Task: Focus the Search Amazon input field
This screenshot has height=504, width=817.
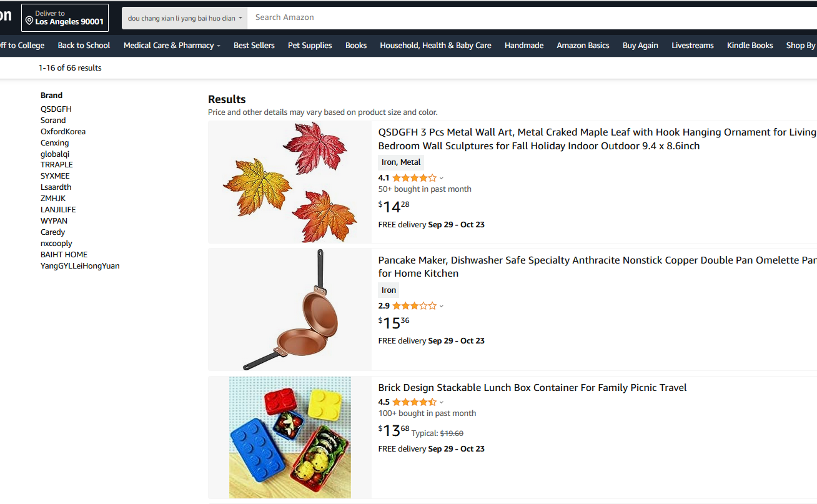Action: coord(531,17)
